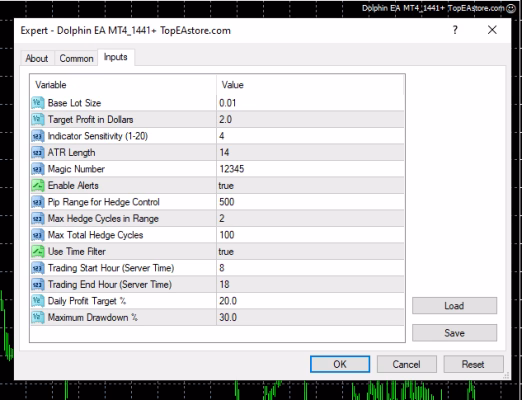Click the Target Profit in Dollars icon
This screenshot has height=400, width=522.
38,119
